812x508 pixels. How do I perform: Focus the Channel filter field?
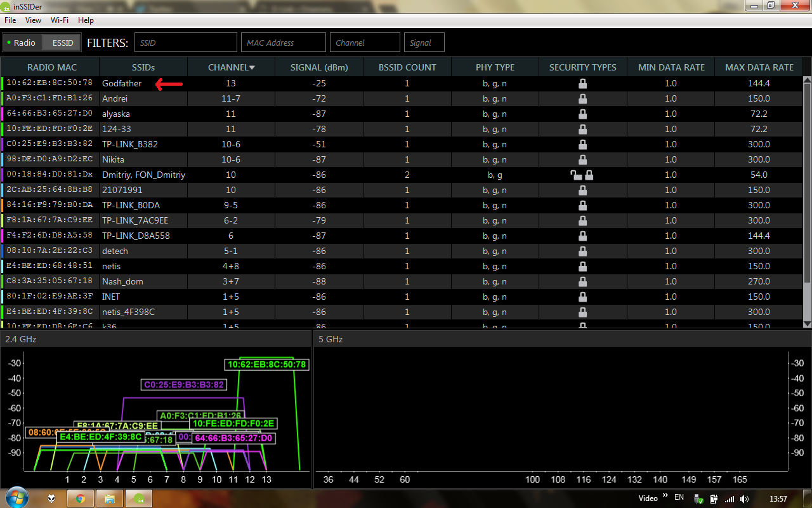(365, 43)
